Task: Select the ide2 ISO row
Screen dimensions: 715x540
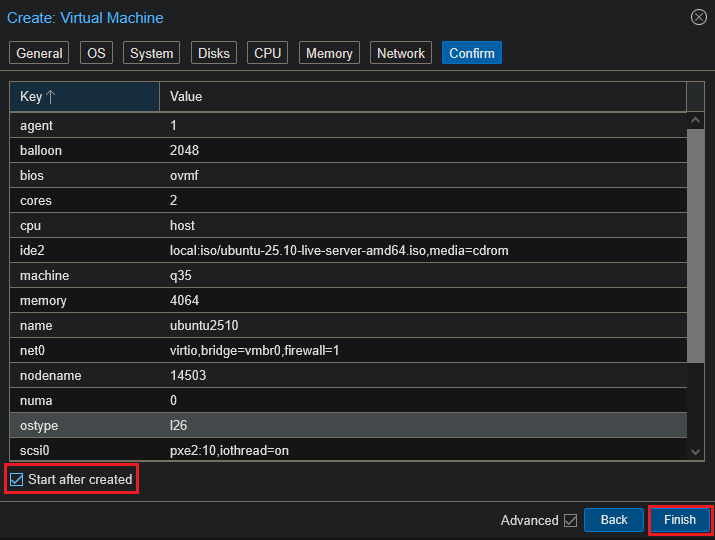Action: click(x=348, y=250)
